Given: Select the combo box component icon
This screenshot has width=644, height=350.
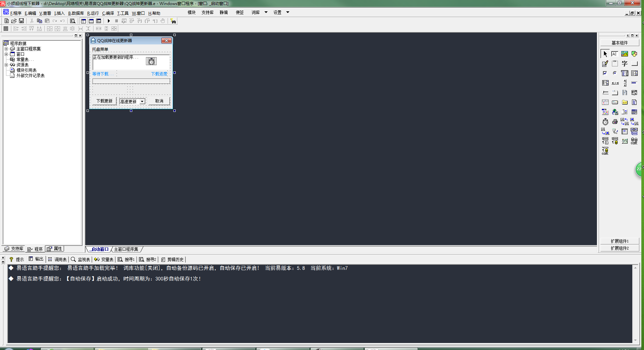Looking at the screenshot, I should click(x=625, y=73).
